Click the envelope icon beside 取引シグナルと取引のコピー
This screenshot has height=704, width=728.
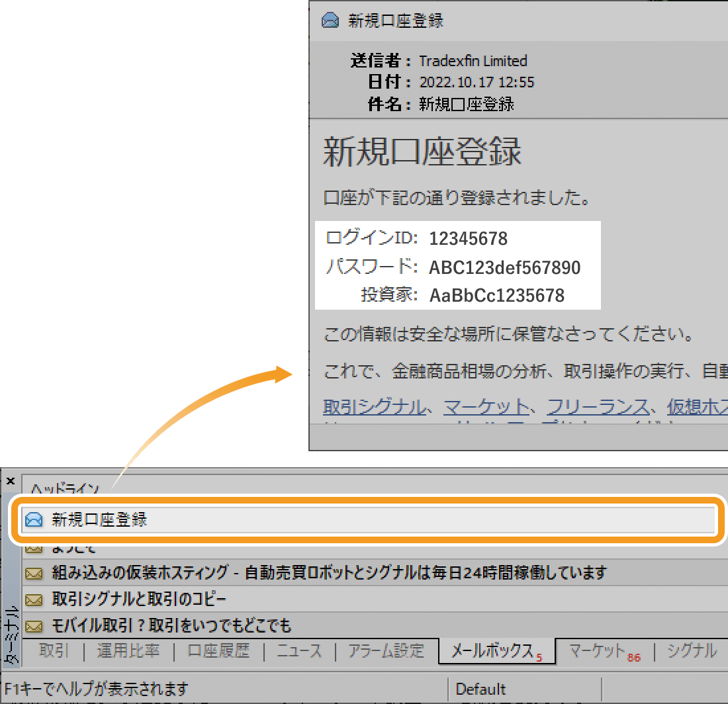33,600
